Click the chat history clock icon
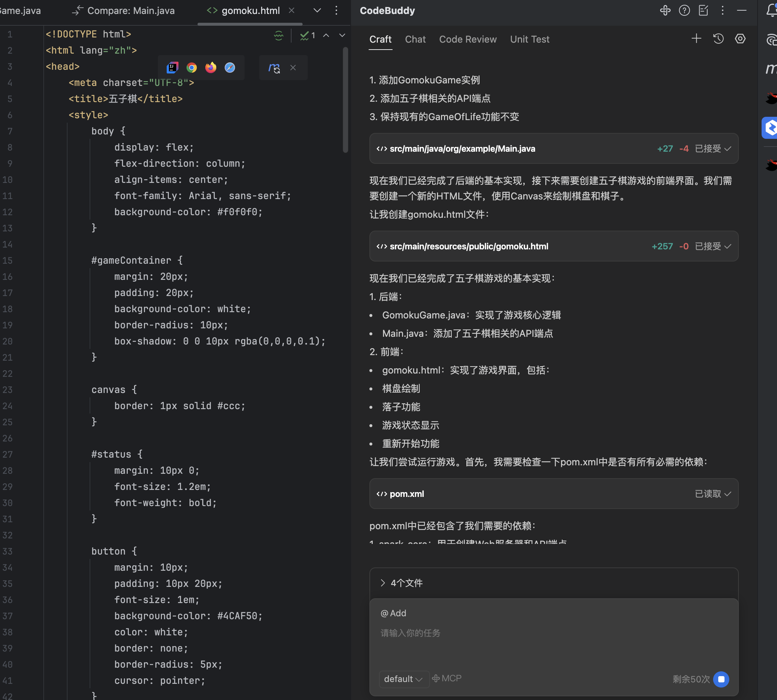This screenshot has width=777, height=700. pos(718,39)
